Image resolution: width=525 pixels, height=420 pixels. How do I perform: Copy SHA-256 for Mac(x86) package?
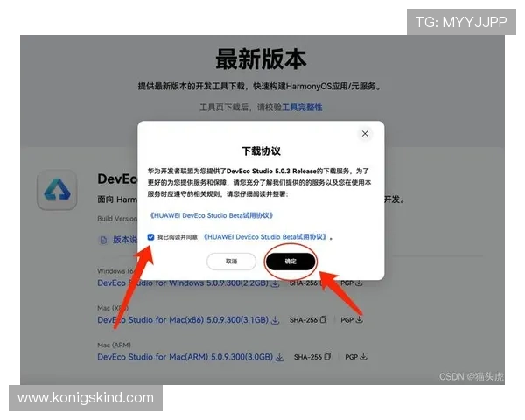(323, 319)
